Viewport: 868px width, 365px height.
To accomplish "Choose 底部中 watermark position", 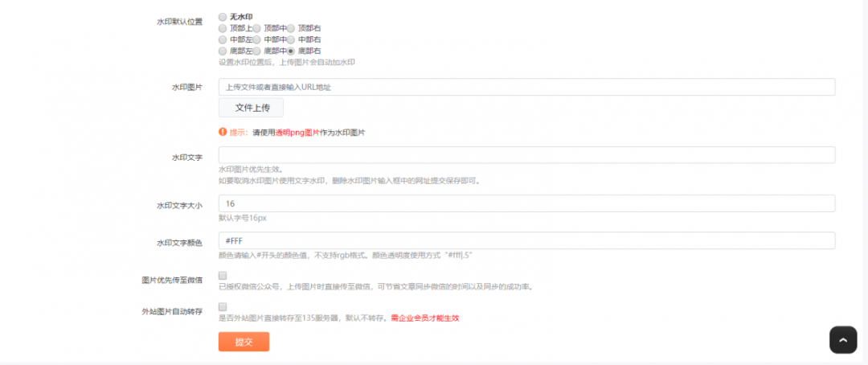I will (257, 51).
